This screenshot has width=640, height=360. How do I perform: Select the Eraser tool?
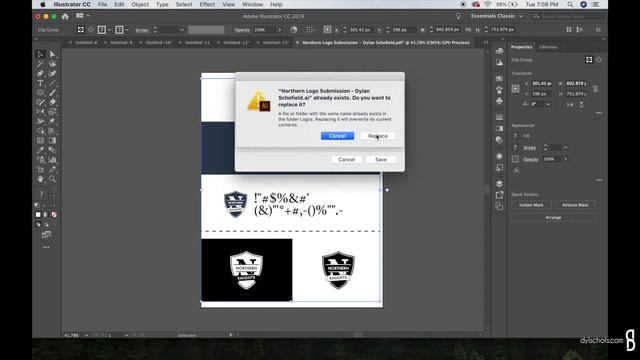tap(52, 102)
